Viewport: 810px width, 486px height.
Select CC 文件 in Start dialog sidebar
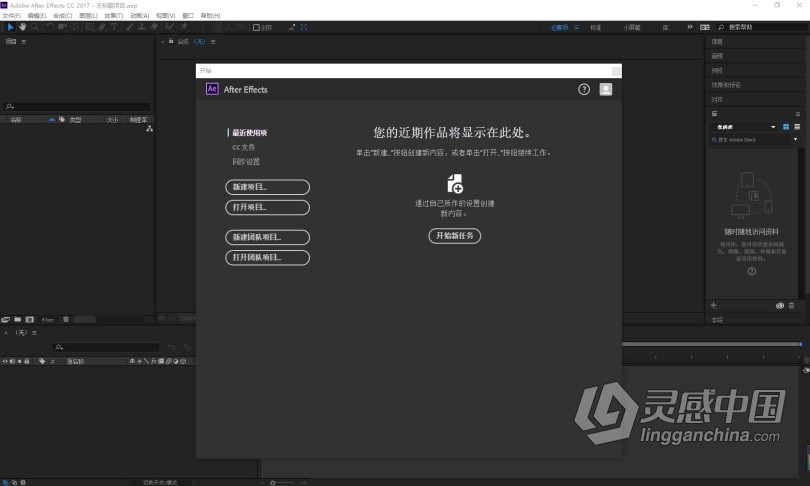[243, 147]
